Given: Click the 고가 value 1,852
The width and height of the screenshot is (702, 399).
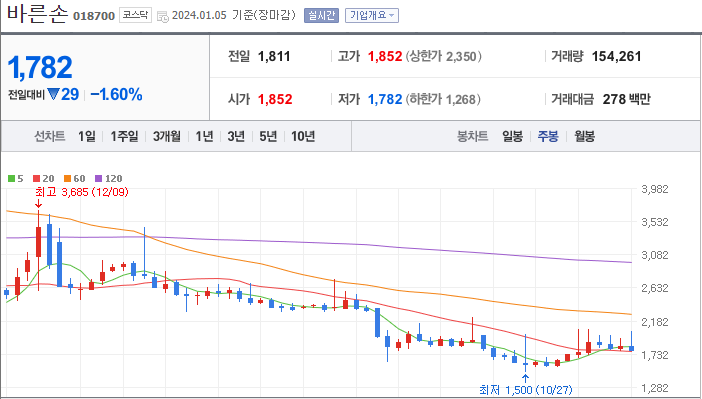Looking at the screenshot, I should (x=385, y=56).
